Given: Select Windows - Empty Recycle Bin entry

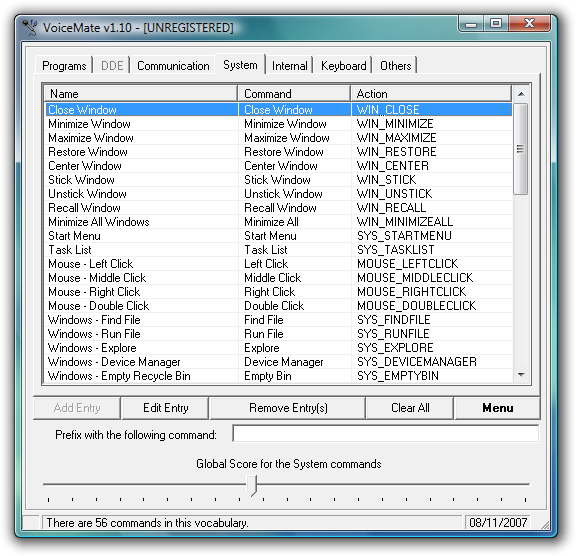Looking at the screenshot, I should (119, 376).
